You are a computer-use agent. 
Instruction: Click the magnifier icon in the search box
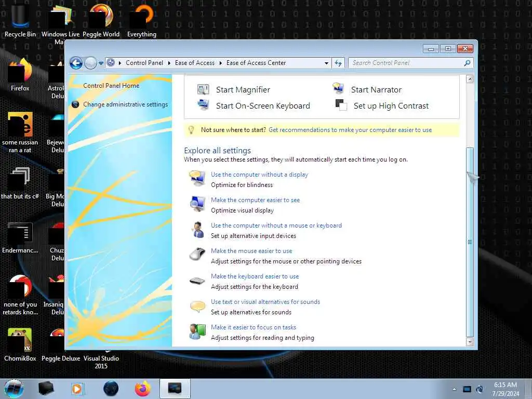click(x=467, y=63)
